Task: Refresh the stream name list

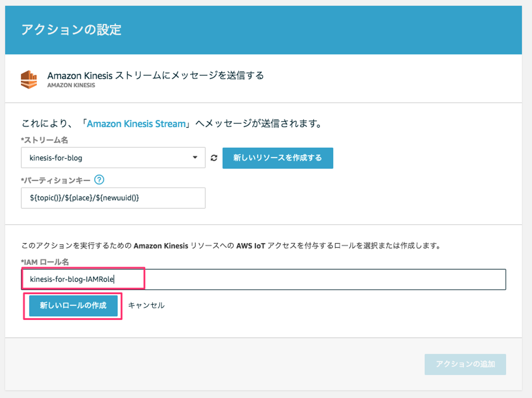Action: 214,158
